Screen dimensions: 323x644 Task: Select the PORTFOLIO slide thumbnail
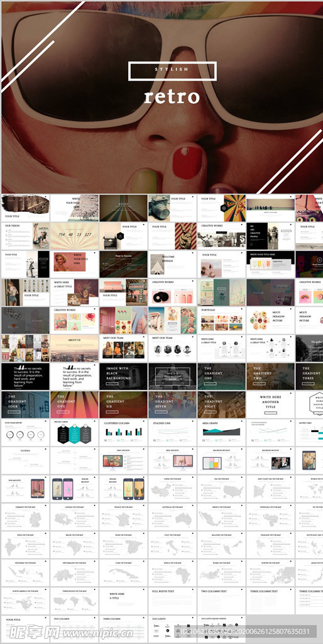221,320
